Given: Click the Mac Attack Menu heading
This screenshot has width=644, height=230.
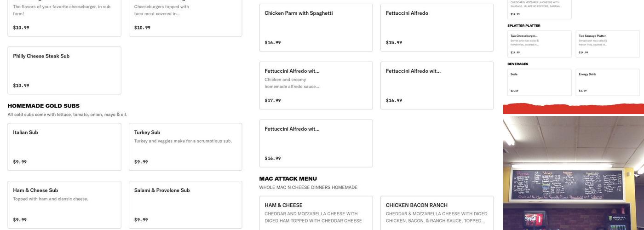Looking at the screenshot, I should (x=288, y=179).
